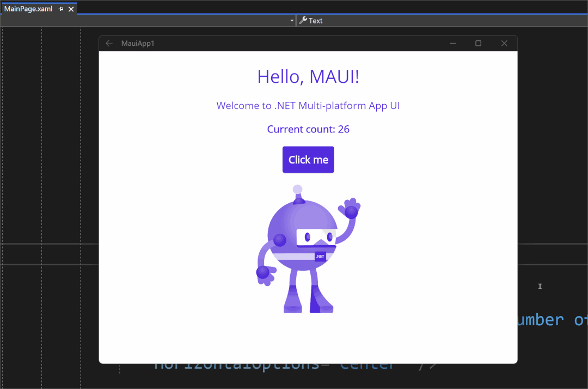This screenshot has height=389, width=588.
Task: Click the purple stripe across the robot's body
Action: [x=294, y=256]
